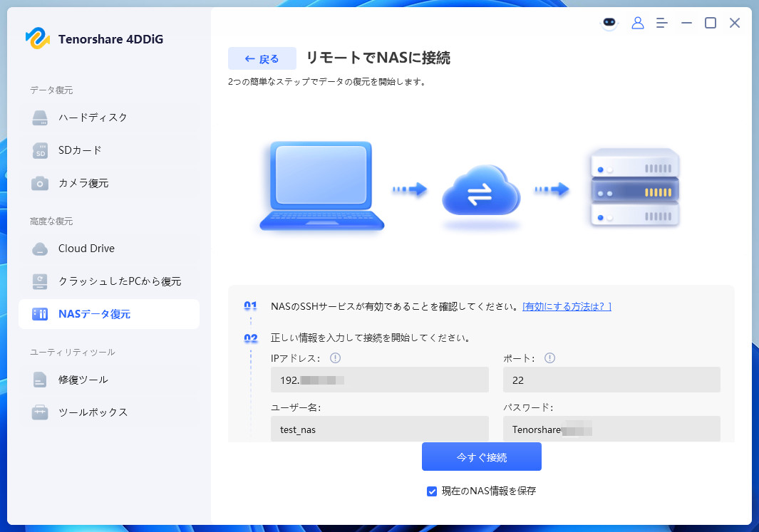Click the 高度な復元 section label
The image size is (759, 532).
51,221
